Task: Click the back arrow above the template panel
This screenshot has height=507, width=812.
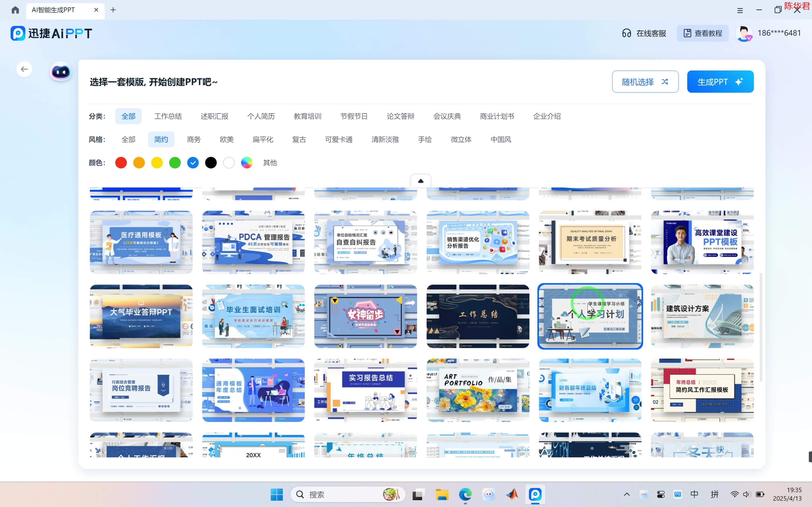Action: pos(24,69)
